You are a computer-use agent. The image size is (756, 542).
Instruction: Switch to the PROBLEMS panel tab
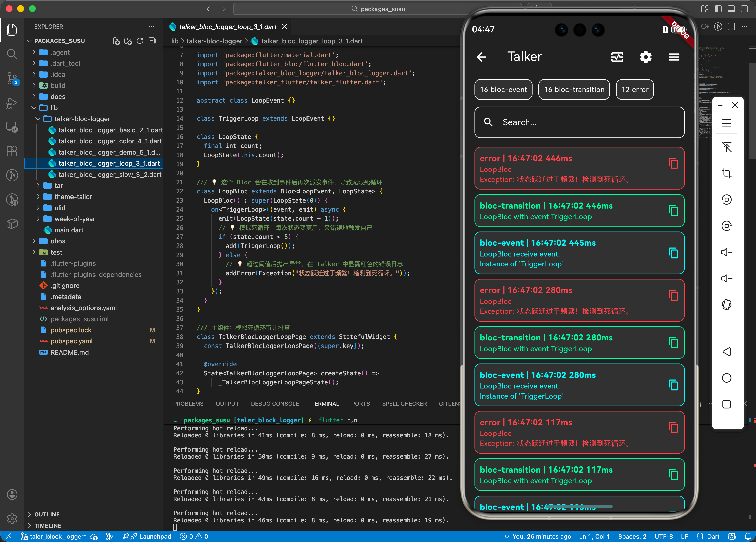click(188, 403)
